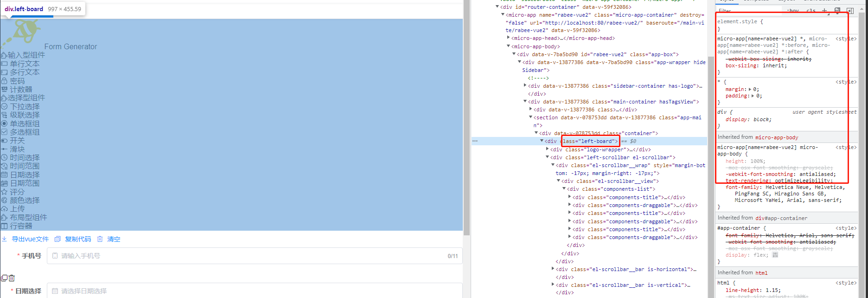Expand the micro-app-head node
The width and height of the screenshot is (868, 298).
[x=508, y=38]
